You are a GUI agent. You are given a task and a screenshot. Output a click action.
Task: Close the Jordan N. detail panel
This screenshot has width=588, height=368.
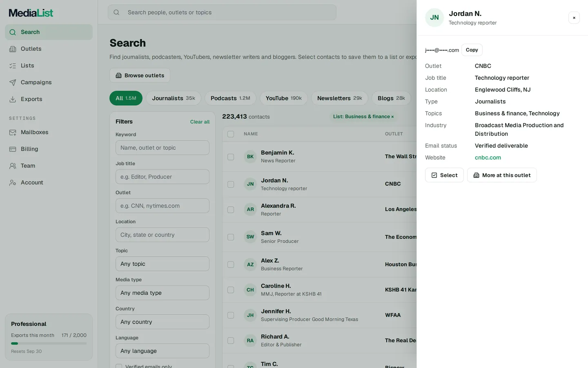[x=574, y=18]
